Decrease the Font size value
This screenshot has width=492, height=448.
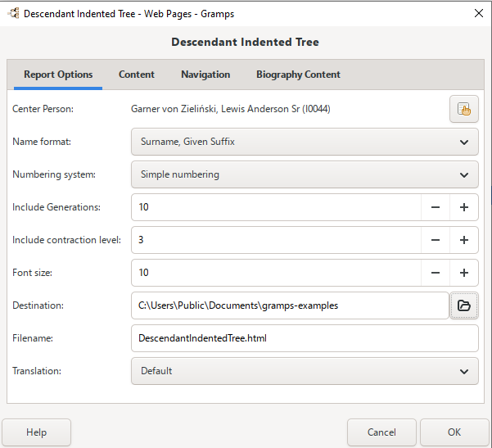(436, 273)
